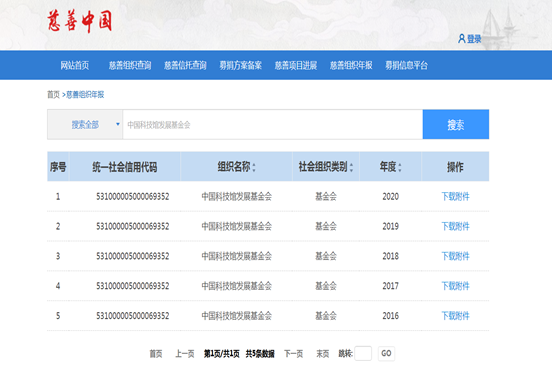Image resolution: width=552 pixels, height=368 pixels.
Task: Open the 网站首页 nav item
Action: click(x=75, y=65)
